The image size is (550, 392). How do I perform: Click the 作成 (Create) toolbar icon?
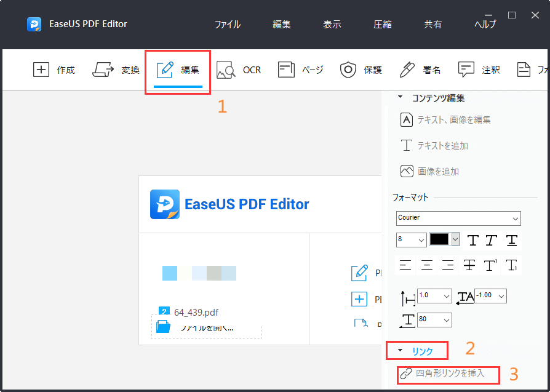[41, 70]
